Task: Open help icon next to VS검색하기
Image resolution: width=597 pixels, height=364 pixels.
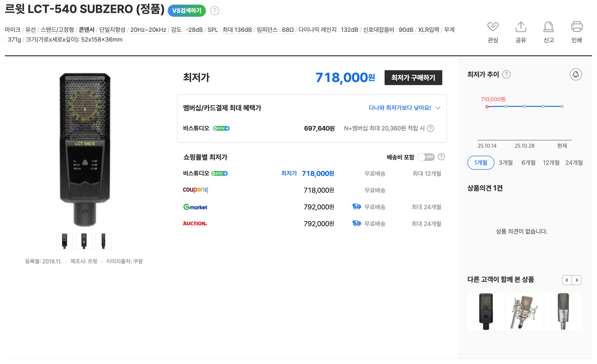Action: point(215,11)
